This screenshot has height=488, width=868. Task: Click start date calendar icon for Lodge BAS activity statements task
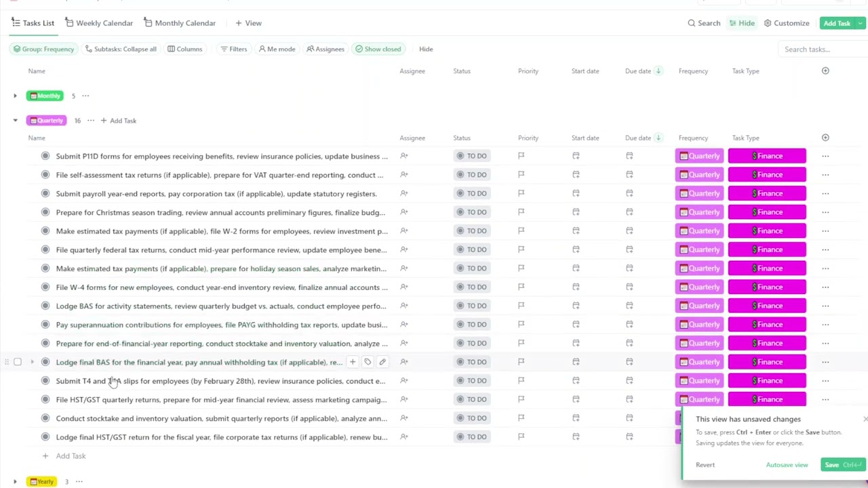click(x=576, y=306)
